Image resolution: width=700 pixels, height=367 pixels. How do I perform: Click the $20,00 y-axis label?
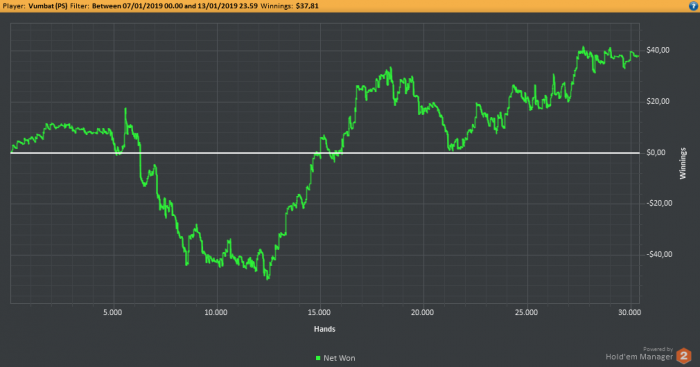coord(658,102)
